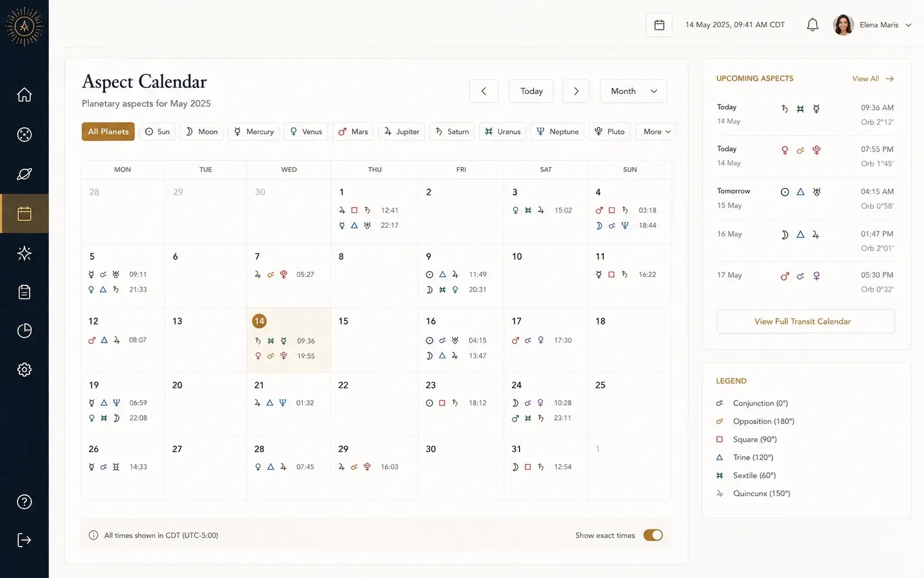The width and height of the screenshot is (924, 578).
Task: Open the 12:41 aspect on May 1
Action: [368, 210]
